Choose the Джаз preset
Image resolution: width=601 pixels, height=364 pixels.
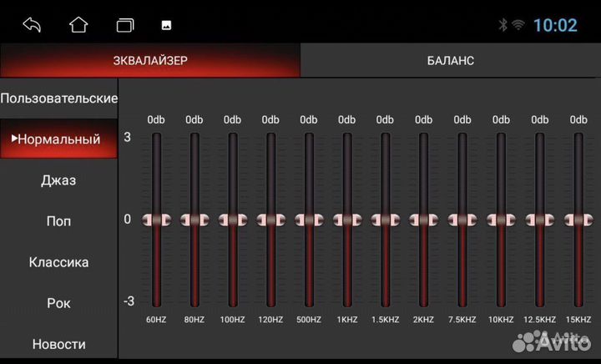58,180
